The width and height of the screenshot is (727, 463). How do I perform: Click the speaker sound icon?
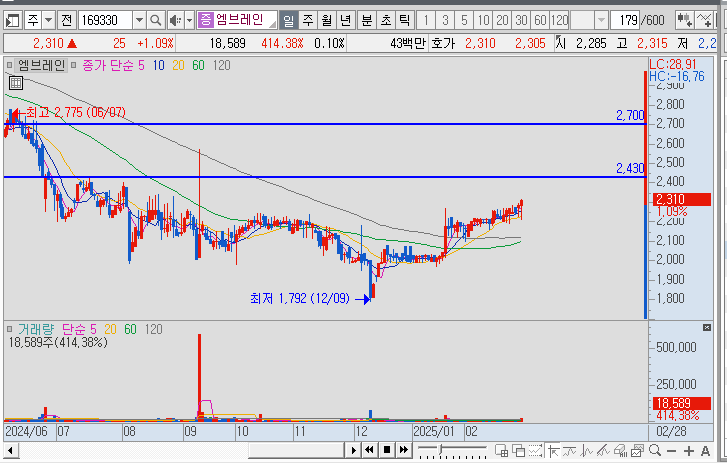[x=175, y=20]
